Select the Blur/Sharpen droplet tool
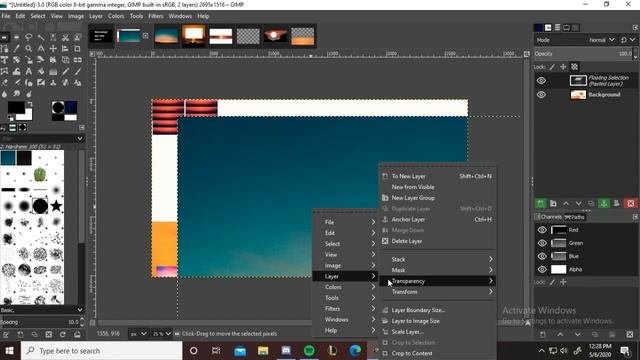Image resolution: width=640 pixels, height=360 pixels. tap(4, 94)
